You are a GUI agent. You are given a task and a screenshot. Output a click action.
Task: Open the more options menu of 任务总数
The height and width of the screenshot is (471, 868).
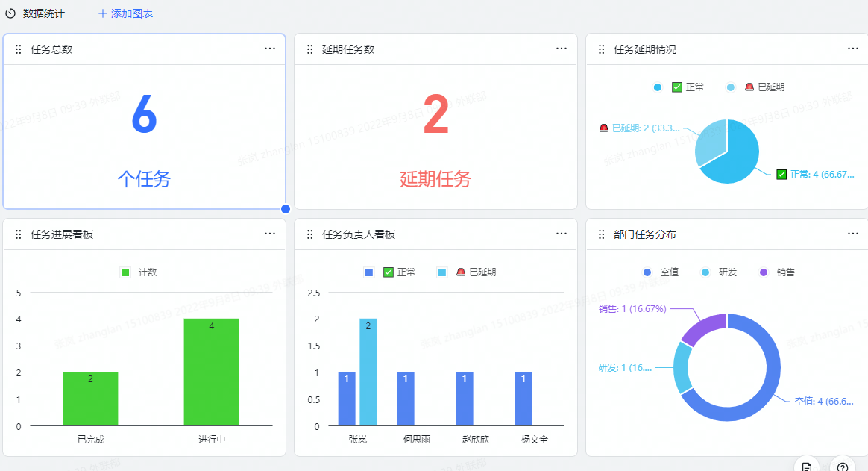(270, 49)
